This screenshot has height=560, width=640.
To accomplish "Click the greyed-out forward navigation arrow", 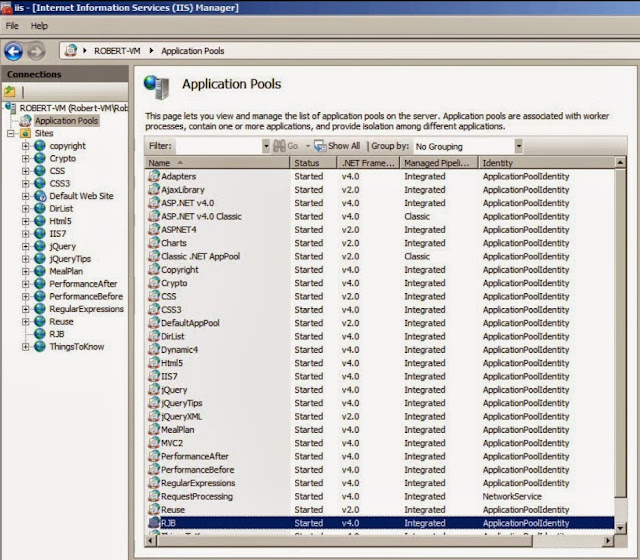I will click(x=36, y=51).
